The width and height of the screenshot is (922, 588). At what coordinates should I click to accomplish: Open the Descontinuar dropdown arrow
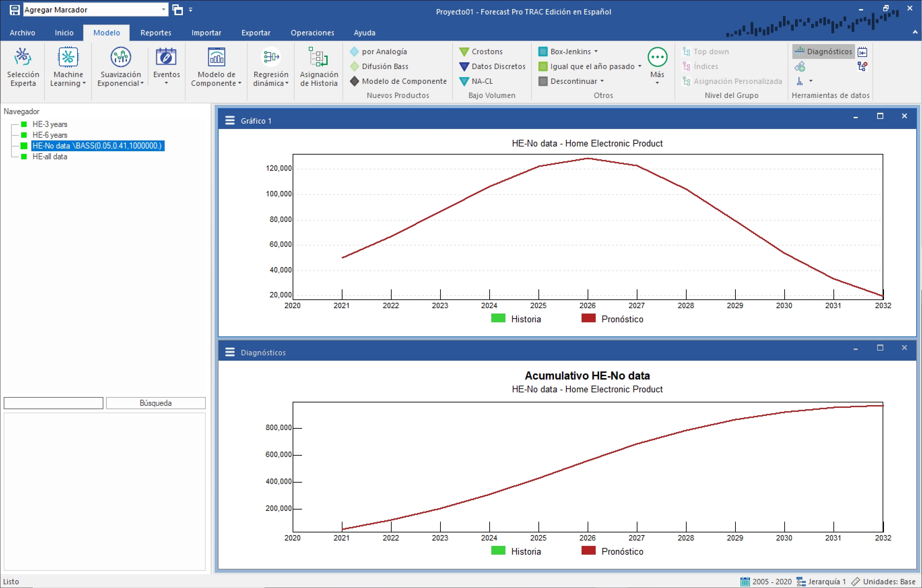602,81
